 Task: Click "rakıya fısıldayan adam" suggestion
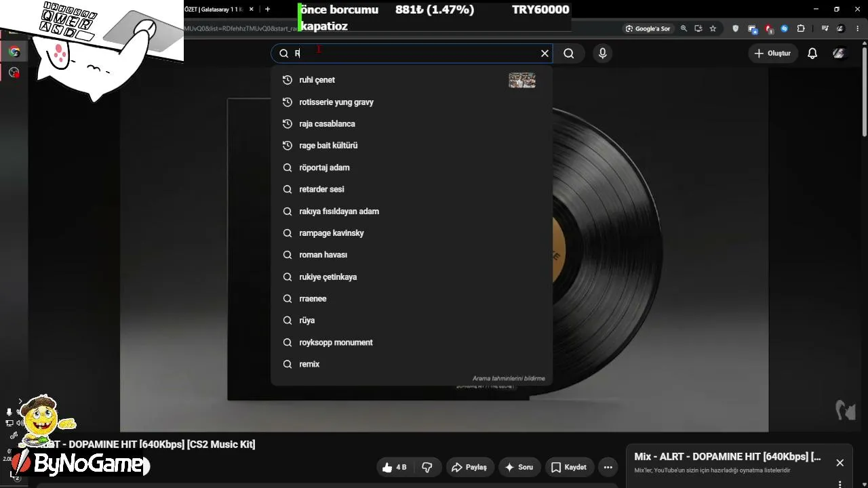point(411,211)
